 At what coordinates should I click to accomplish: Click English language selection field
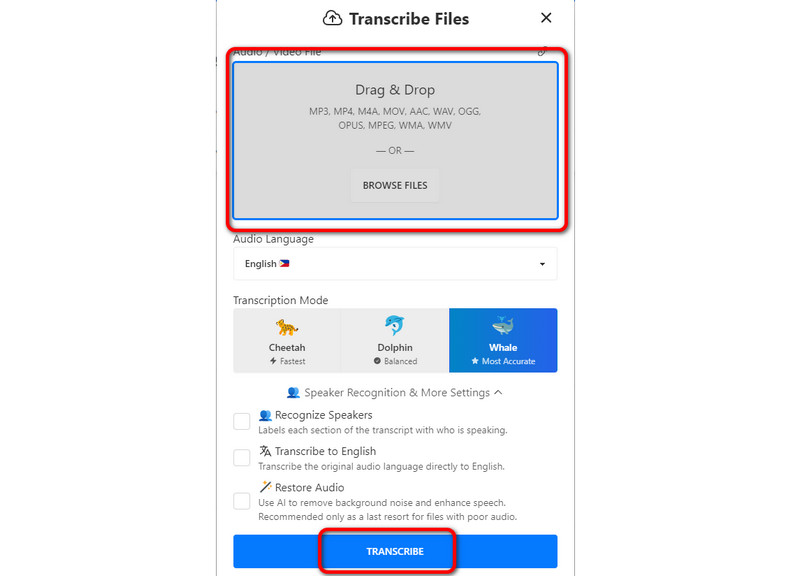[x=395, y=264]
